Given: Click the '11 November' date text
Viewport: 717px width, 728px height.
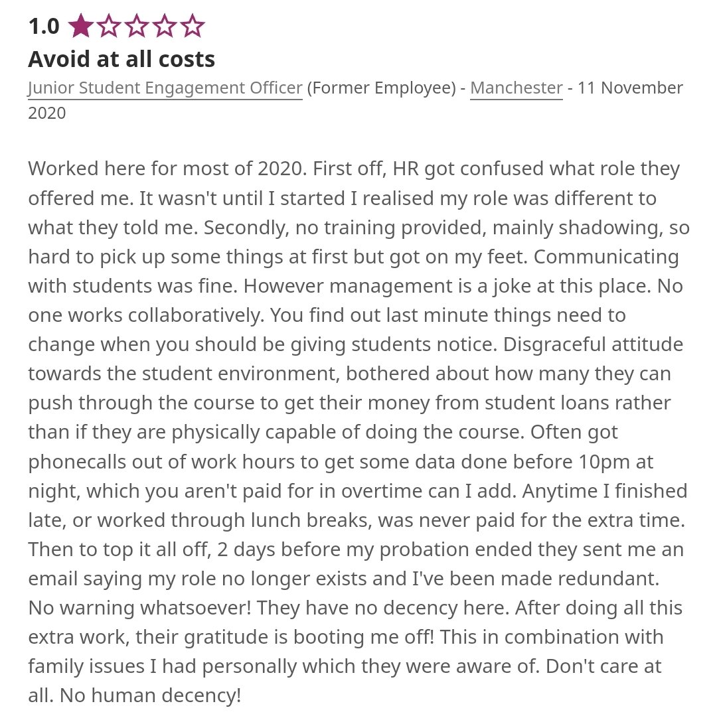Looking at the screenshot, I should point(630,88).
